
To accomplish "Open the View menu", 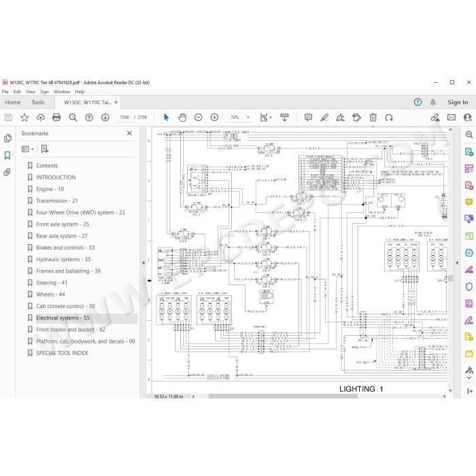I will (31, 92).
